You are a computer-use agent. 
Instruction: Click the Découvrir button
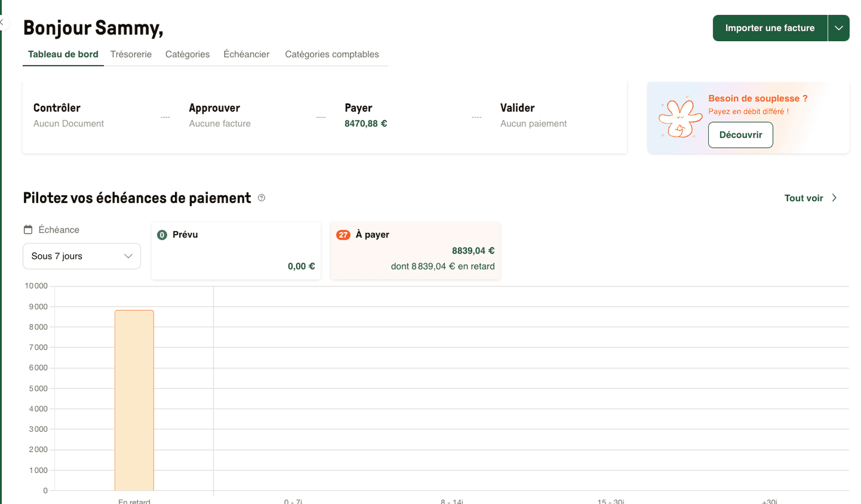740,135
